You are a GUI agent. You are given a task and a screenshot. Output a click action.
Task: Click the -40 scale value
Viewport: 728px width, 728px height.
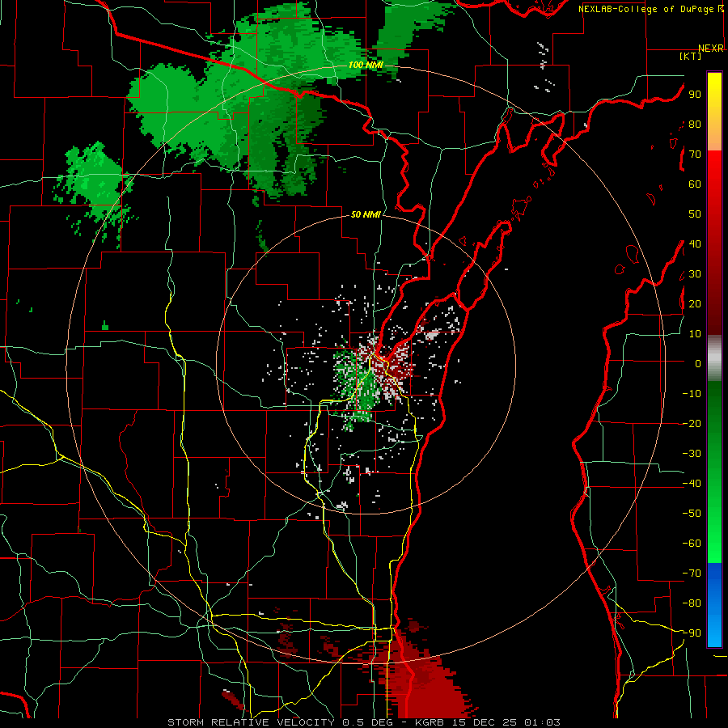click(692, 484)
